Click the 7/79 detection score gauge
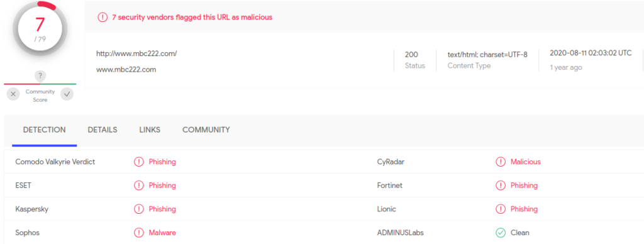 (40, 28)
